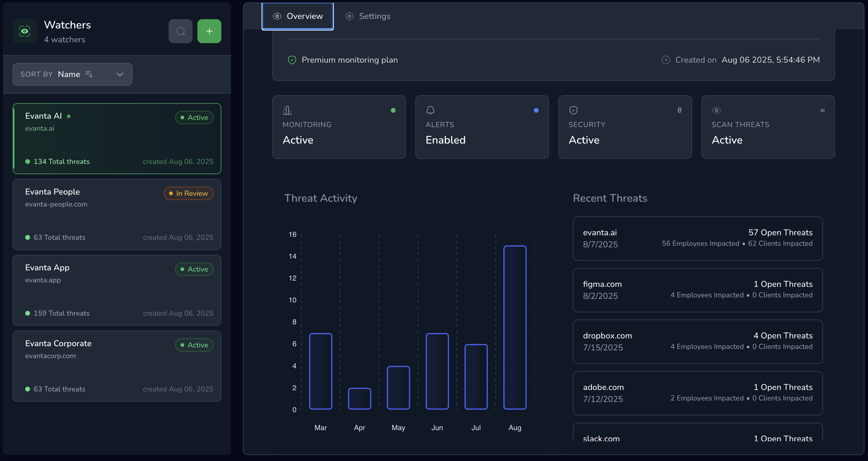Click the green status dot in Monitoring card
Image resolution: width=868 pixels, height=461 pixels.
[393, 110]
